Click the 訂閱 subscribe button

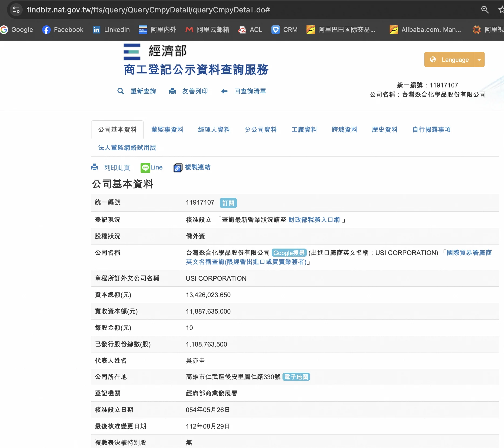228,203
